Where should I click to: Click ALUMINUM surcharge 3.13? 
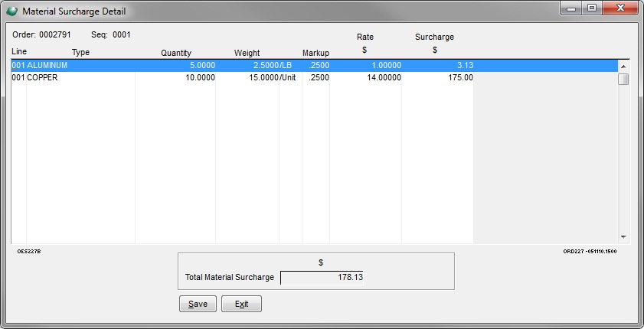[x=465, y=66]
